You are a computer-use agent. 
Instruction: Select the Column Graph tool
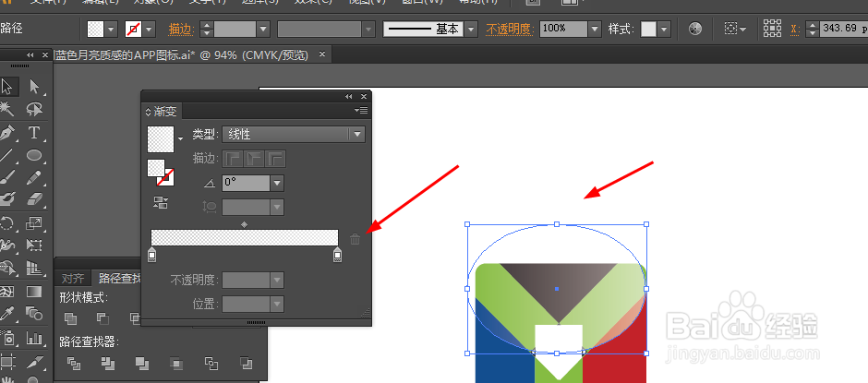point(34,338)
